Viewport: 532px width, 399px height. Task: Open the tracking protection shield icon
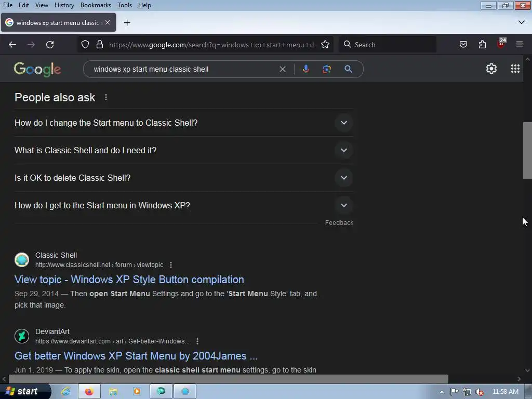pos(85,45)
